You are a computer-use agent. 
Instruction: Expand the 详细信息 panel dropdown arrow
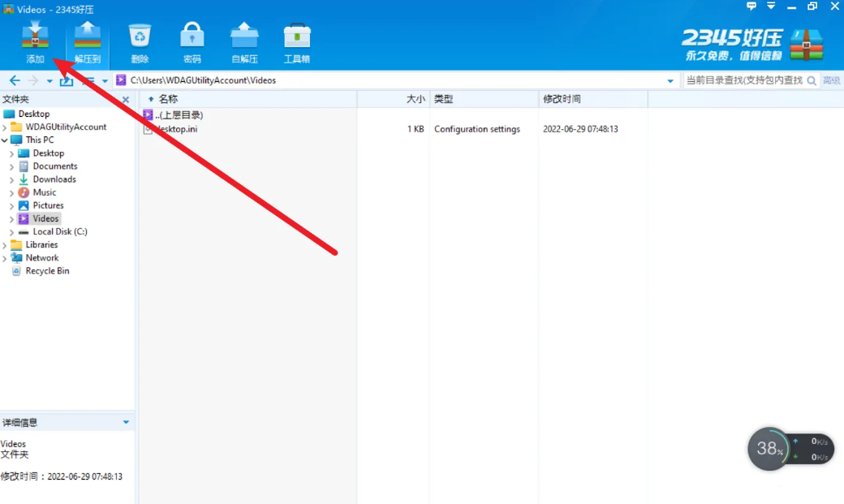point(126,422)
